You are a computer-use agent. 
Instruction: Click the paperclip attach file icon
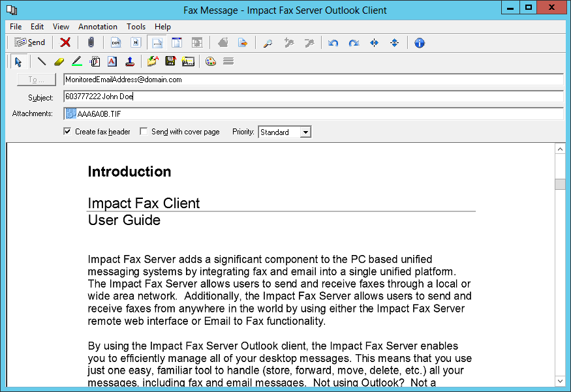coord(91,42)
